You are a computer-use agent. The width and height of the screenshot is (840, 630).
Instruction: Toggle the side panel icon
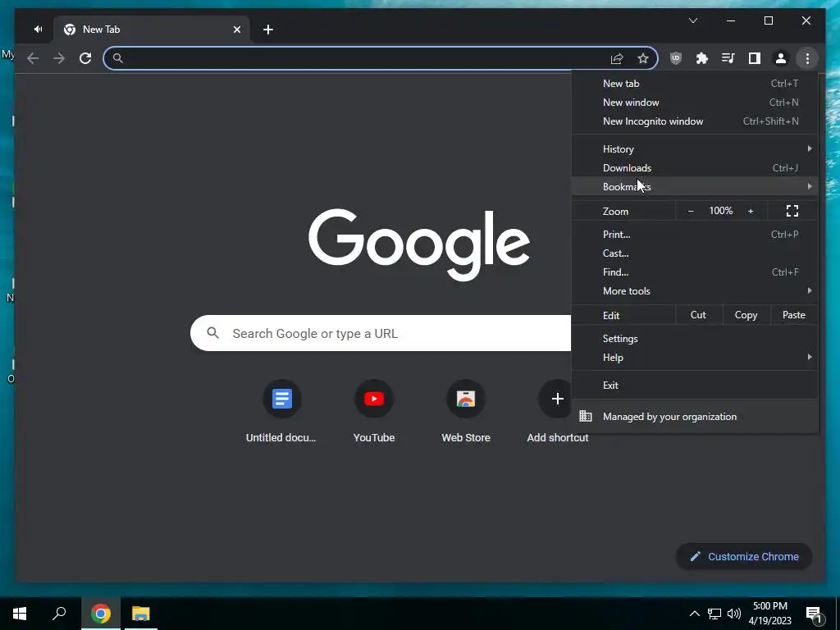755,58
